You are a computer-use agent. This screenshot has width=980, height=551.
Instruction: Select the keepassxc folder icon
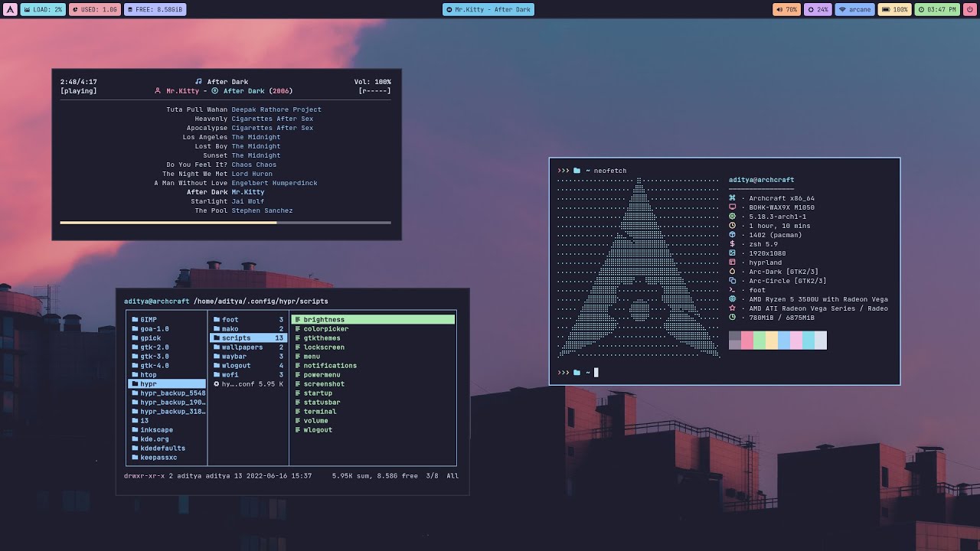click(135, 458)
